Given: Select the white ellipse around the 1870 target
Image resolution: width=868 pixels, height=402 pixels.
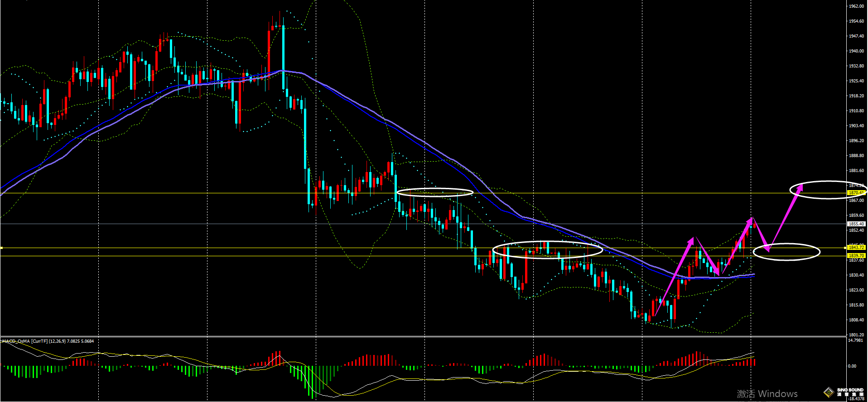Looking at the screenshot, I should (827, 182).
